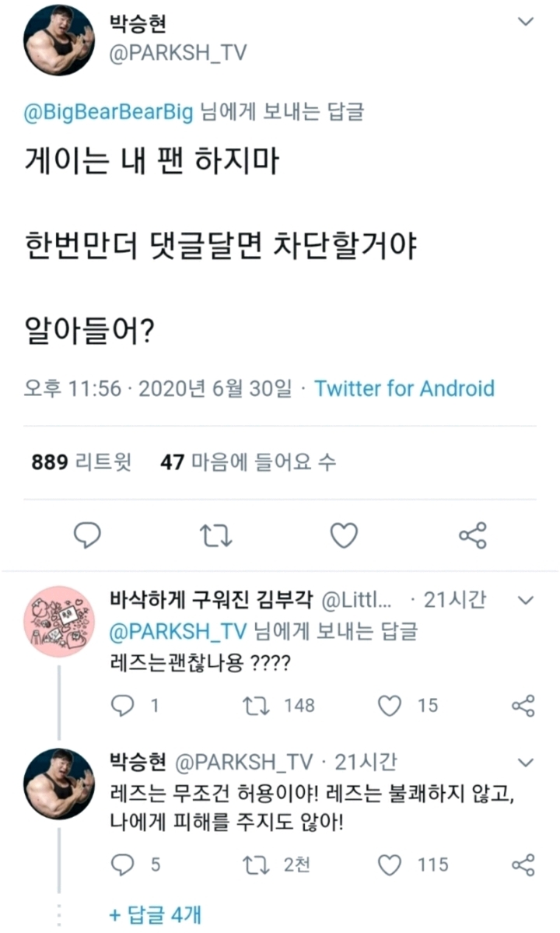
Task: Expand the 답글 4개 replies
Action: coord(155,914)
